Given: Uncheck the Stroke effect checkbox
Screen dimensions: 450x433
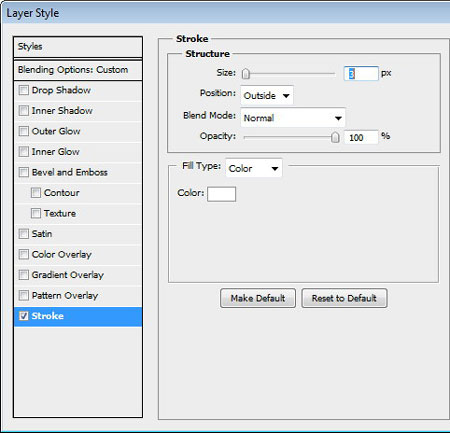Looking at the screenshot, I should [24, 316].
